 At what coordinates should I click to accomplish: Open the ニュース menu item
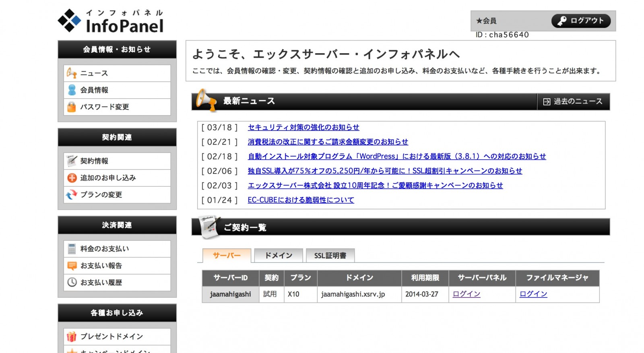point(117,73)
